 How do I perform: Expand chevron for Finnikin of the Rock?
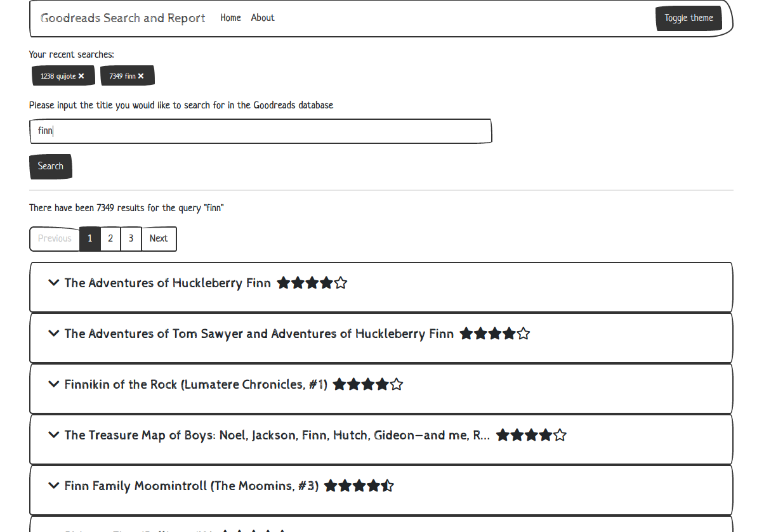click(54, 384)
